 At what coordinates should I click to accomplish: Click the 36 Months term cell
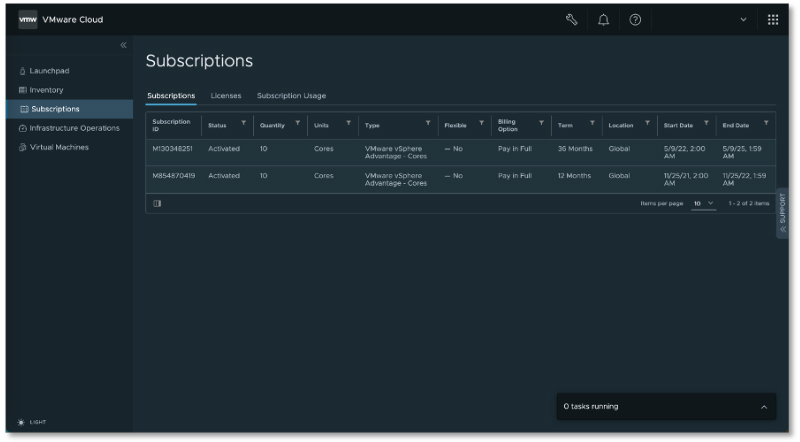click(x=575, y=149)
